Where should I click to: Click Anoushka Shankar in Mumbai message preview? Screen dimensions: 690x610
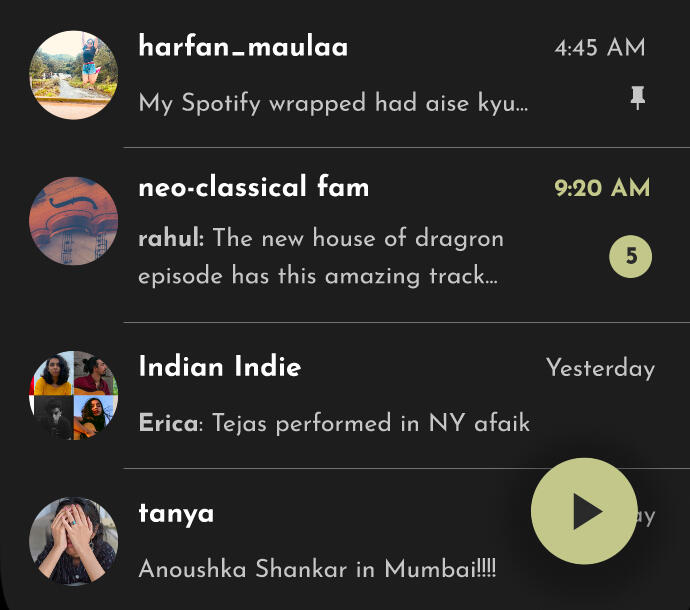(317, 568)
